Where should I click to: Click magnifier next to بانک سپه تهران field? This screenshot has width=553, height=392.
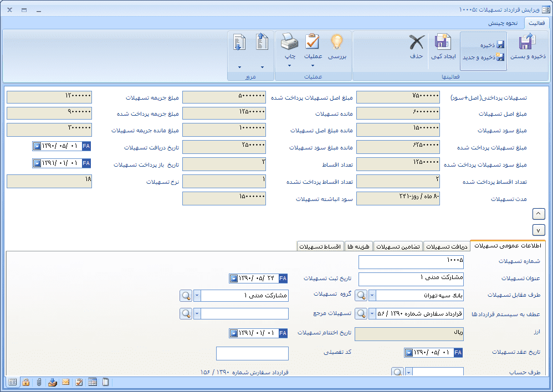click(361, 296)
